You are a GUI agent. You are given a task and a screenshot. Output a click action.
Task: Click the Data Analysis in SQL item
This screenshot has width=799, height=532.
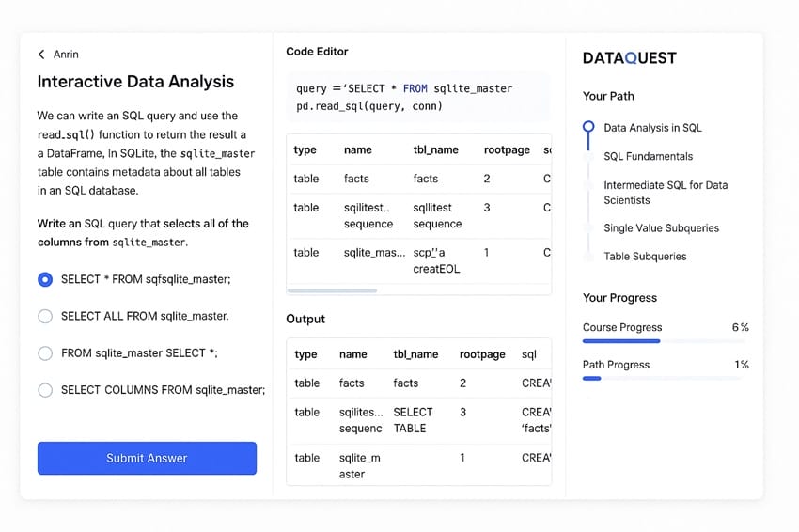[652, 128]
